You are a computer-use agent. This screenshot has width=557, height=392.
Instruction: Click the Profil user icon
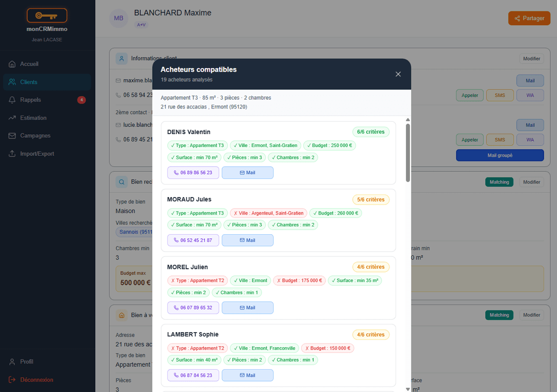(12, 362)
